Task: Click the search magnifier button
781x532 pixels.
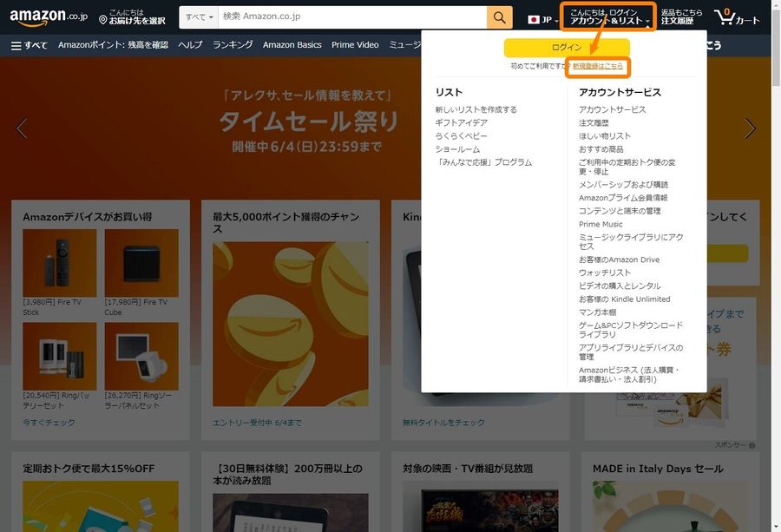Action: 499,17
